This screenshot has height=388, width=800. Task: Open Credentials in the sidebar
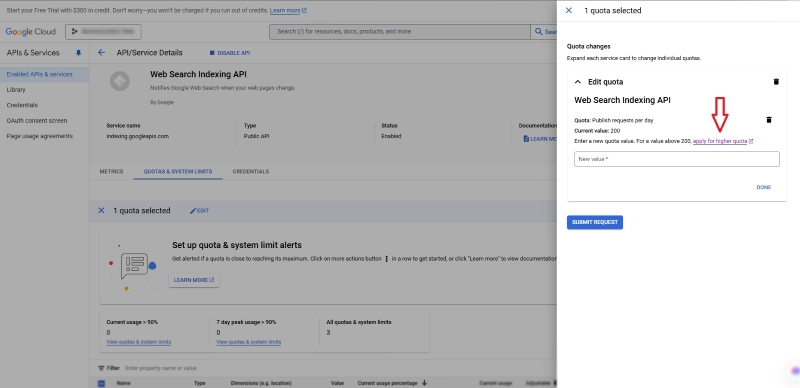pos(22,105)
